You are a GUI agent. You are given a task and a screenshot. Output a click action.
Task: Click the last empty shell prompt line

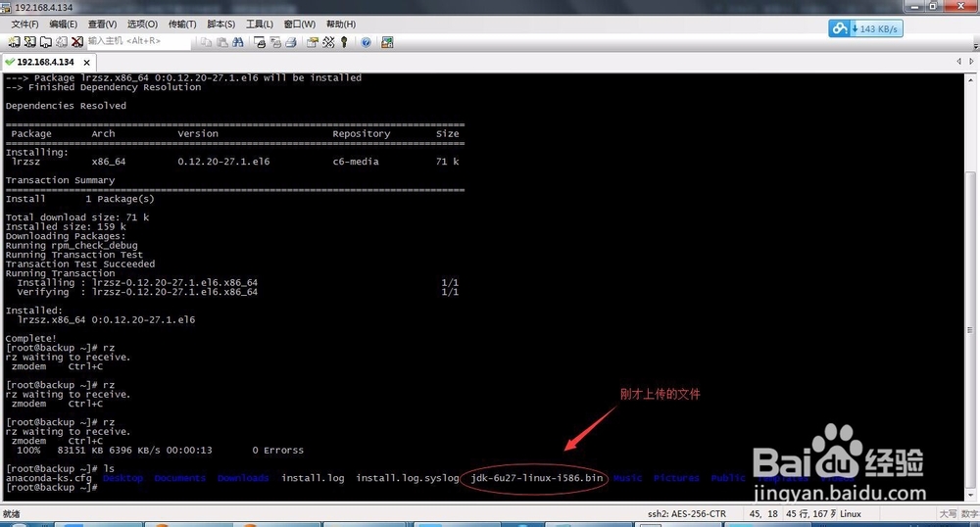coord(51,487)
